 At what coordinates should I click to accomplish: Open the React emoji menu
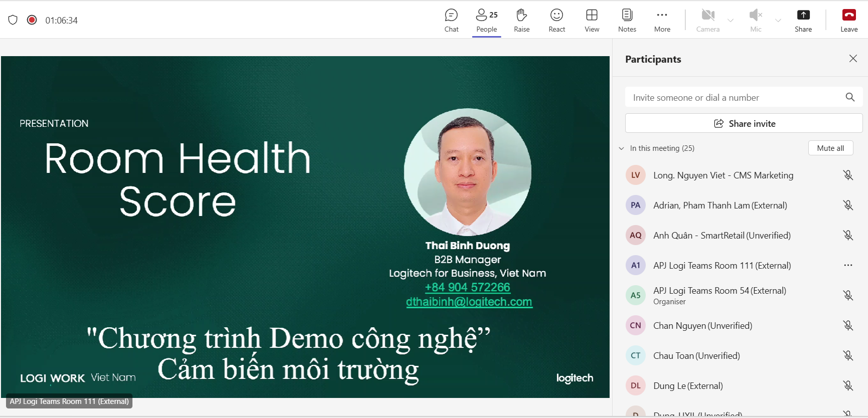[556, 20]
